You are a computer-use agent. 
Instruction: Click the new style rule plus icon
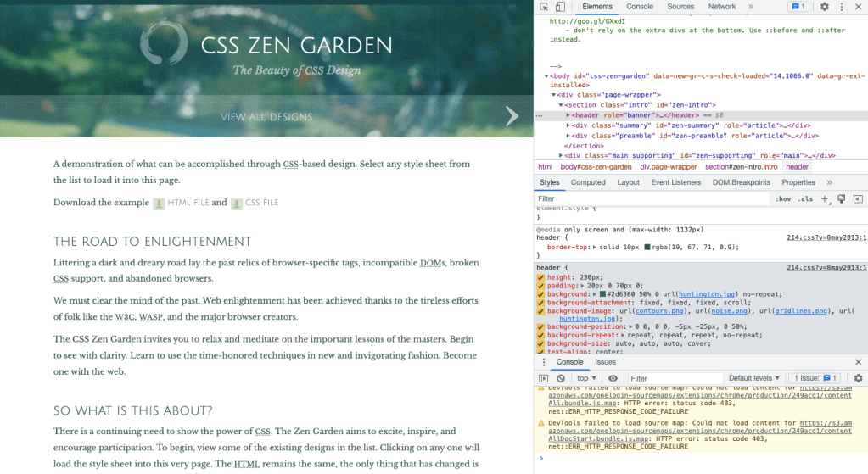point(825,198)
